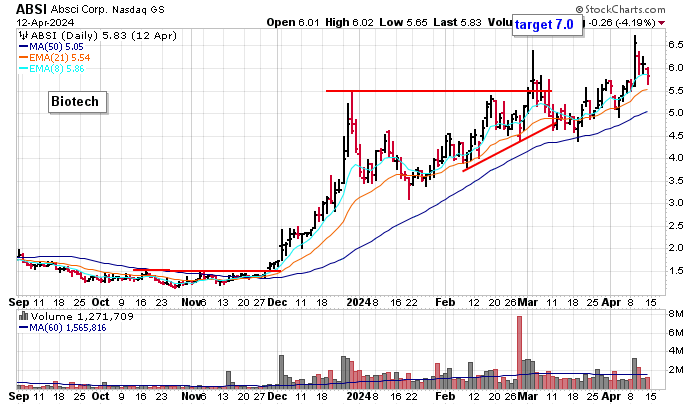Click the '2M' volume axis label
Image resolution: width=700 pixels, height=405 pixels.
[x=676, y=370]
